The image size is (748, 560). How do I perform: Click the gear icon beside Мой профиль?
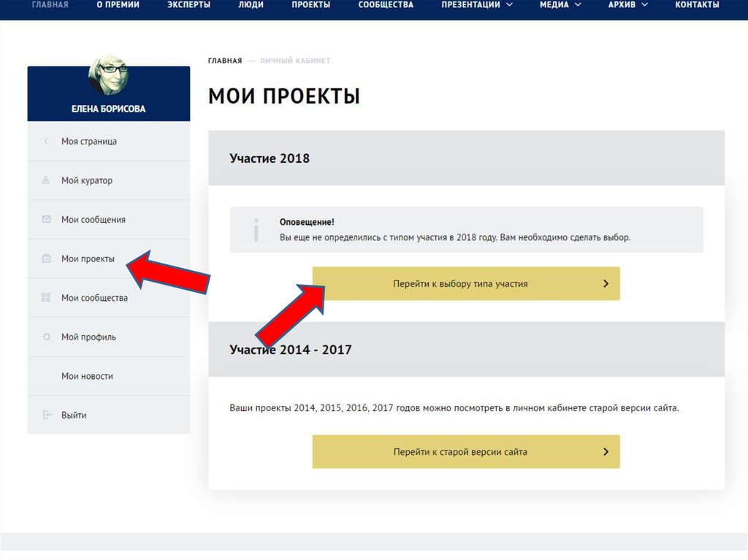[x=46, y=337]
